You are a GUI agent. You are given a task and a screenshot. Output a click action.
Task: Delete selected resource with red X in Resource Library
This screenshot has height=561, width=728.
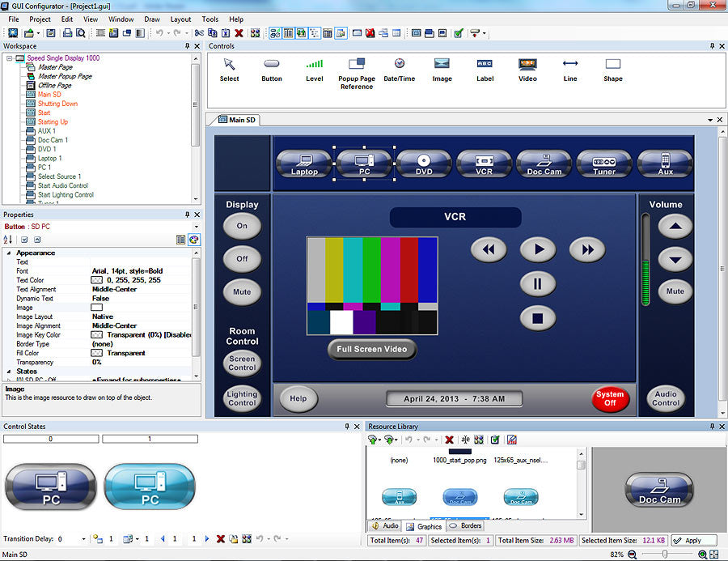click(x=449, y=440)
